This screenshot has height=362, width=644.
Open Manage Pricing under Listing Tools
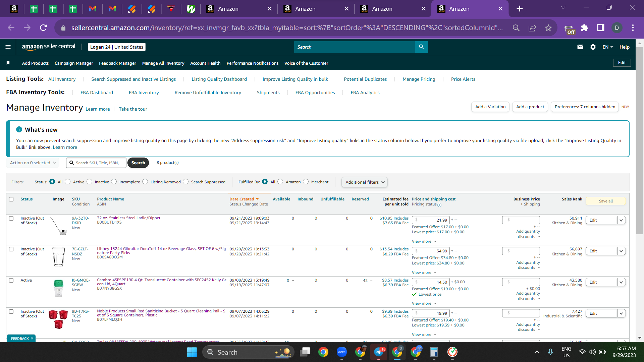click(419, 79)
